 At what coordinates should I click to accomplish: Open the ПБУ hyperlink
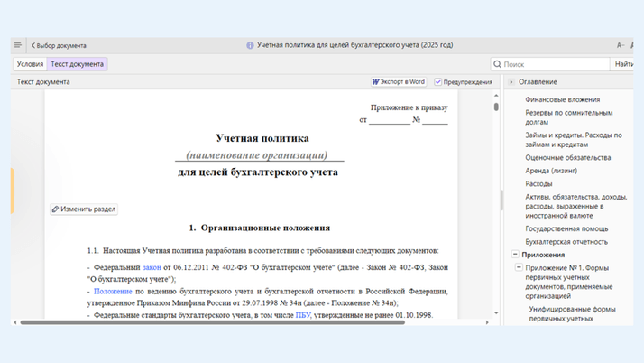pos(302,315)
